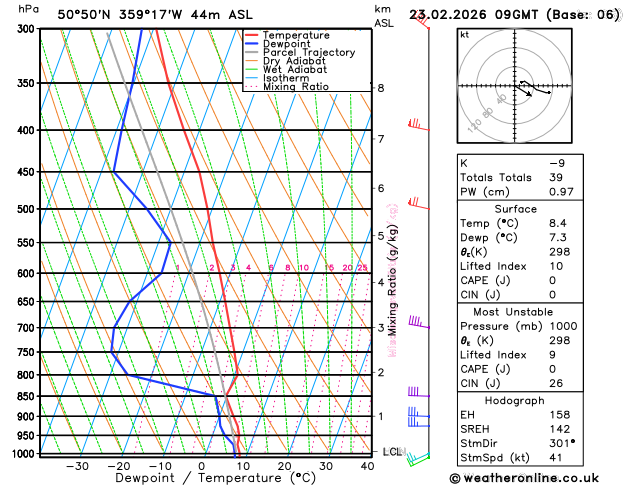Click the K index value -9

click(557, 163)
